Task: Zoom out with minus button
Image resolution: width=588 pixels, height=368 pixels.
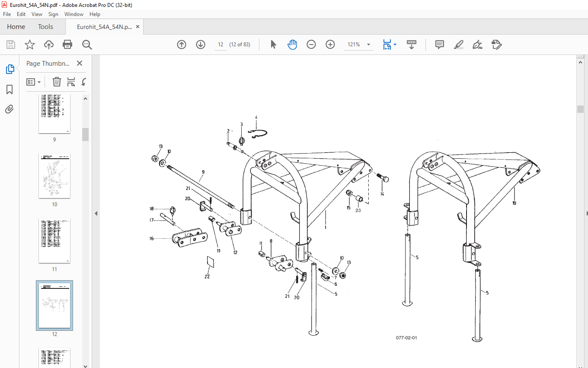Action: 311,45
